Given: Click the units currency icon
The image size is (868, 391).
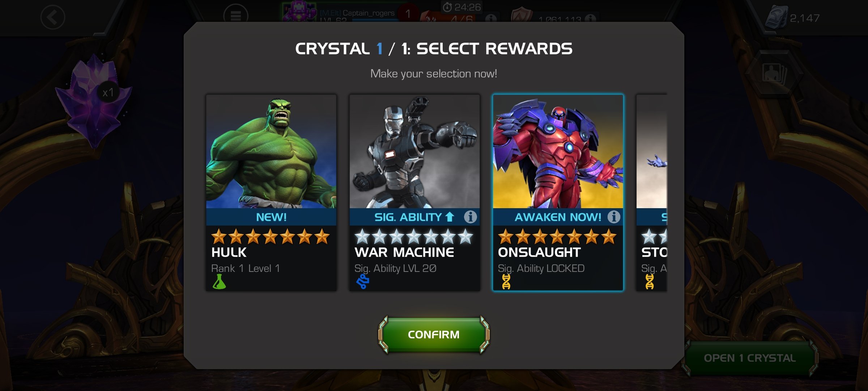Looking at the screenshot, I should 776,17.
